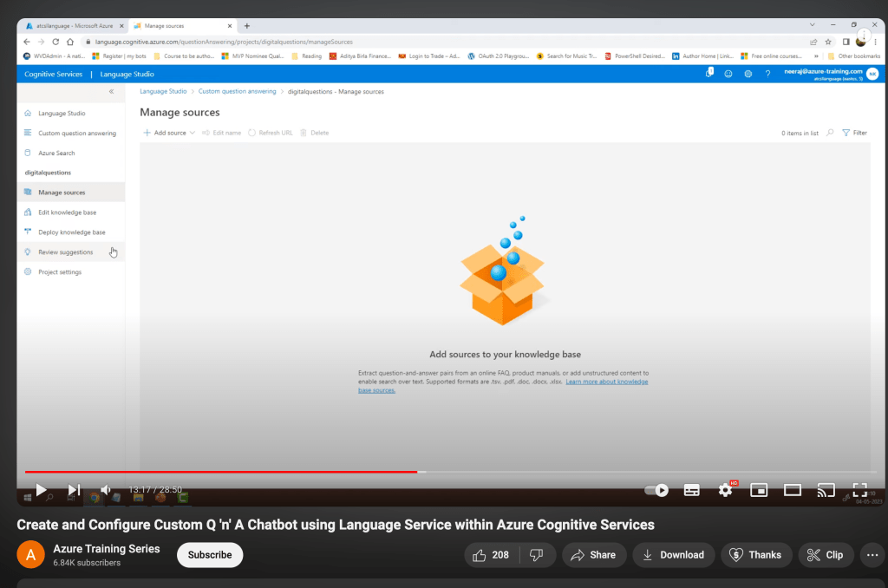This screenshot has width=888, height=588.
Task: Open the browser tab search dropdown arrow
Action: 812,25
